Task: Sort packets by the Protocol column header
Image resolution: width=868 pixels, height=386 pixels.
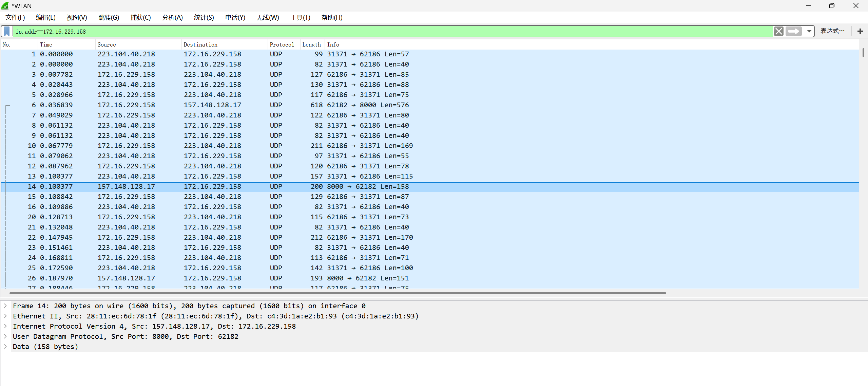Action: tap(282, 44)
